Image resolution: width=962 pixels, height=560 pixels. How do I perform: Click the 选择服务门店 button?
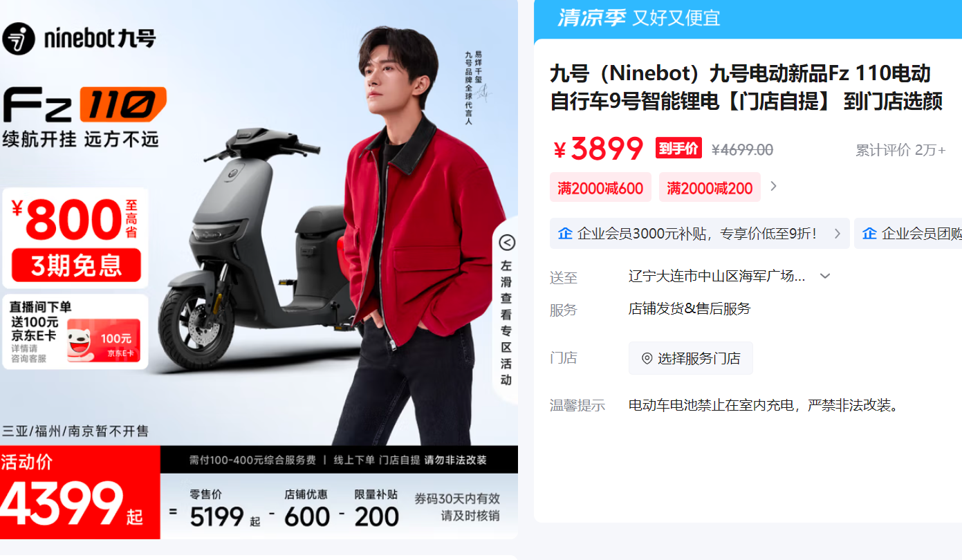(x=690, y=358)
